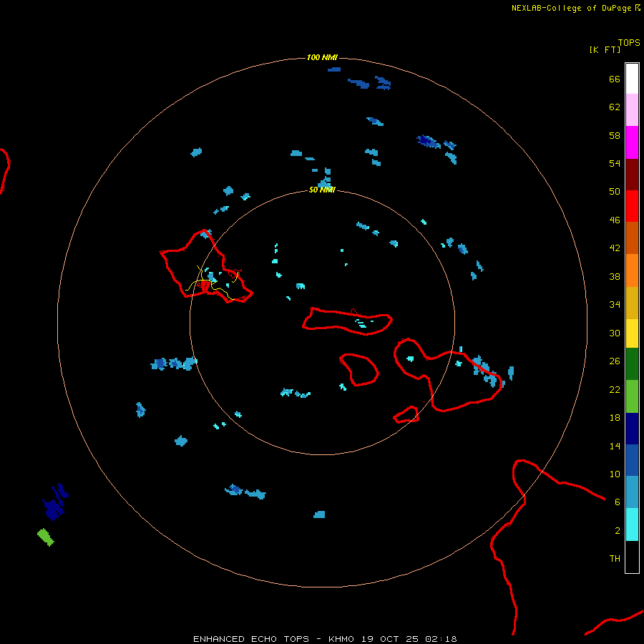This screenshot has width=644, height=644.
Task: Click the navy blue echo cluster outside range ring
Action: point(55,502)
